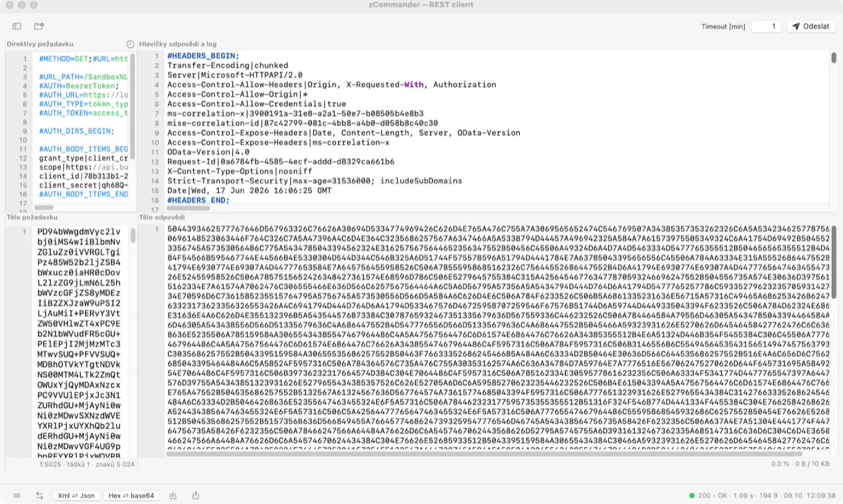Click the #AUTH_DIRS_BEGIN; directive line

tap(76, 131)
